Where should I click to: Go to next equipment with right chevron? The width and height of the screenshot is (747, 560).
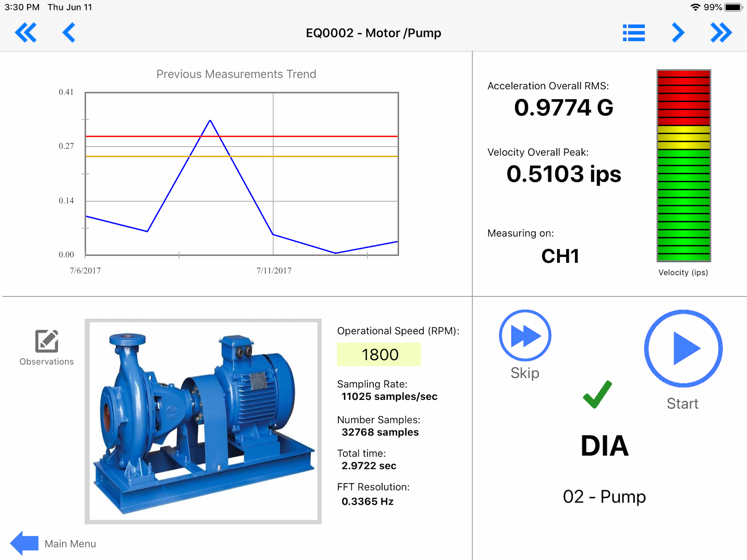[678, 33]
